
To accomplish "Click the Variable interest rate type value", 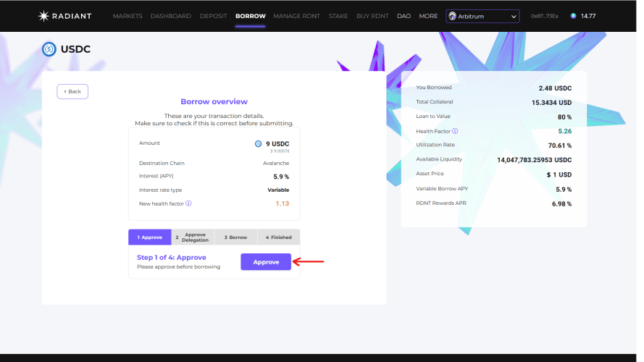I will pyautogui.click(x=278, y=190).
